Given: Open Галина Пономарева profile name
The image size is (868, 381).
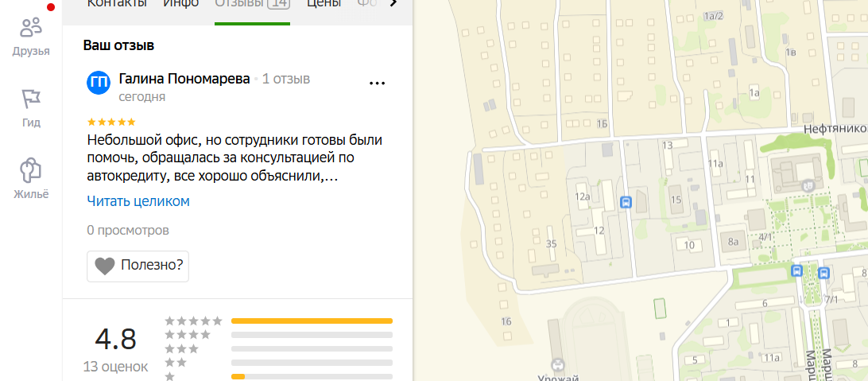Looking at the screenshot, I should pyautogui.click(x=184, y=79).
